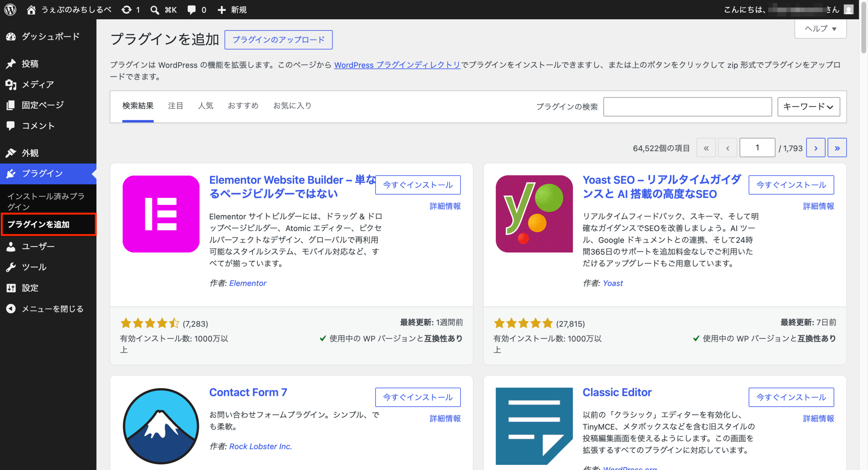Click the 投稿 pushpin icon
Viewport: 868px width, 470px height.
click(11, 63)
